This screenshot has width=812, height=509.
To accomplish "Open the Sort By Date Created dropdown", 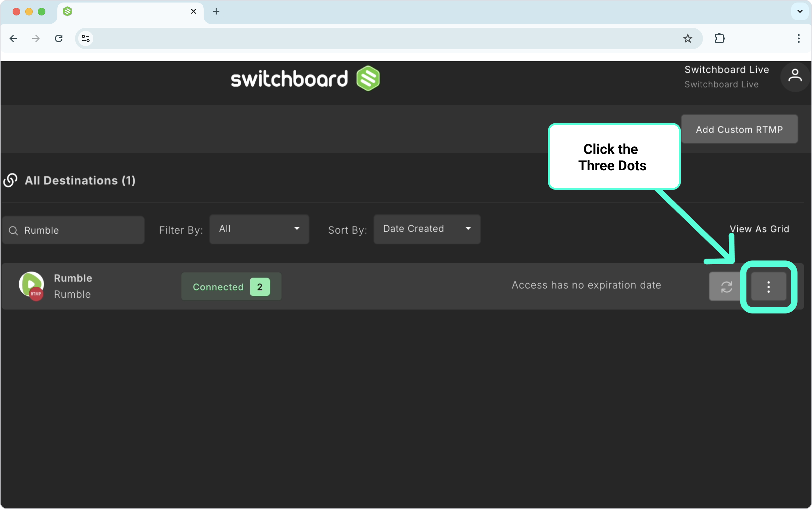I will pos(427,229).
